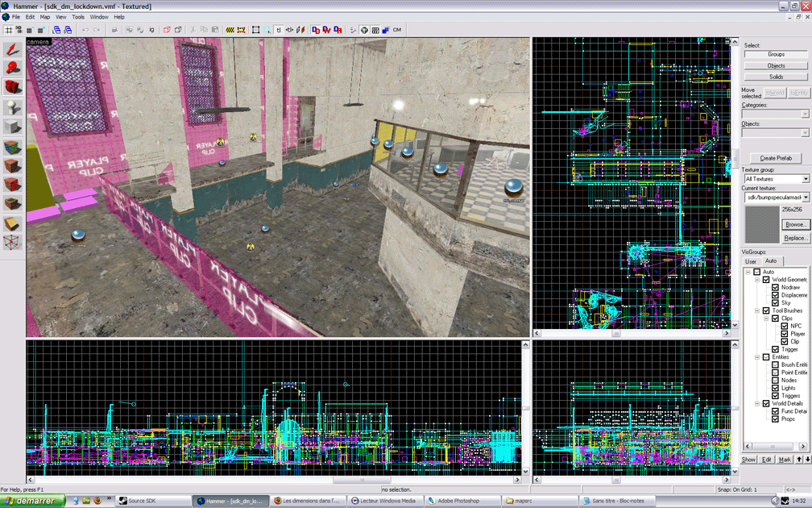Viewport: 812px width, 508px height.
Task: Uncheck the Lights visgroup checkbox
Action: tap(774, 388)
